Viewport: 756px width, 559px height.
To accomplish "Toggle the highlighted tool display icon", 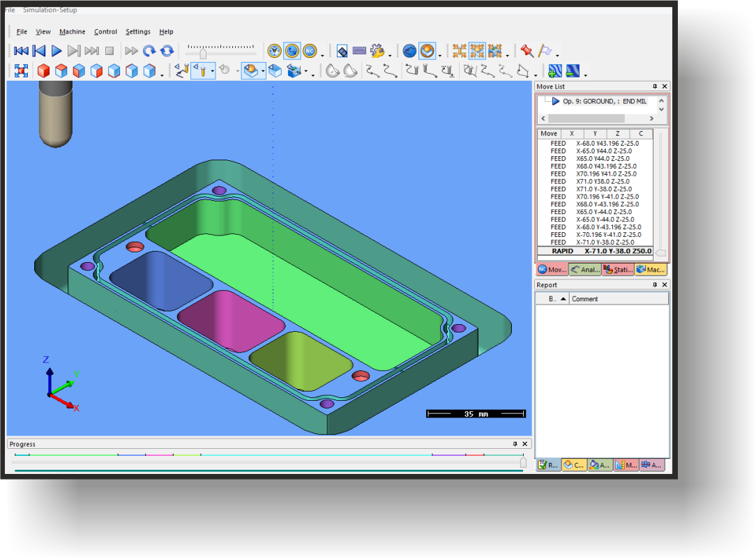I will 203,70.
